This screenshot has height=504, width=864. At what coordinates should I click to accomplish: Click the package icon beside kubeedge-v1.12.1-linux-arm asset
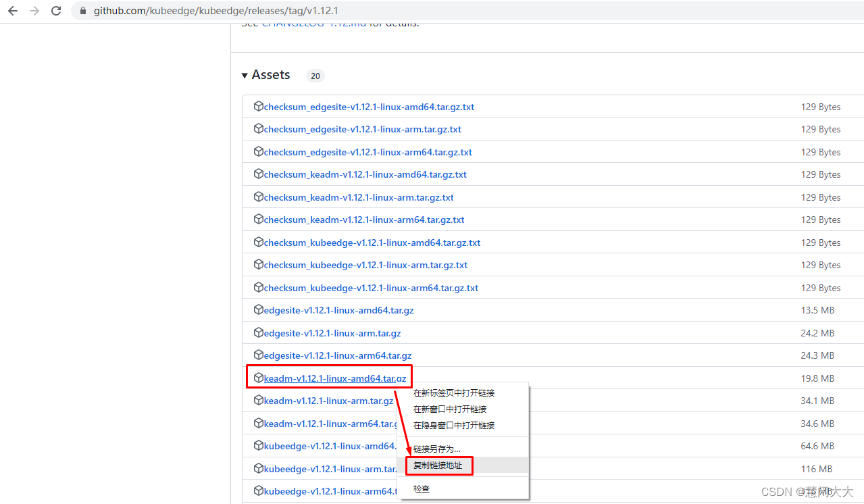click(258, 469)
